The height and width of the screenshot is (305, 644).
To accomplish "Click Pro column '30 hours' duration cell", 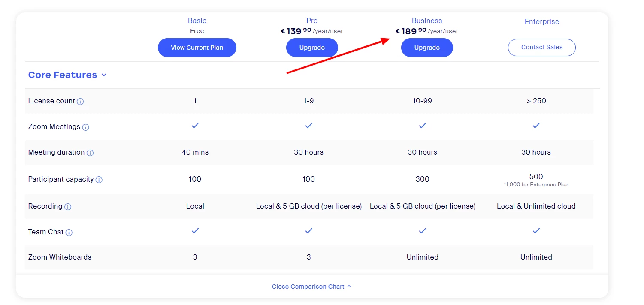I will [x=309, y=152].
